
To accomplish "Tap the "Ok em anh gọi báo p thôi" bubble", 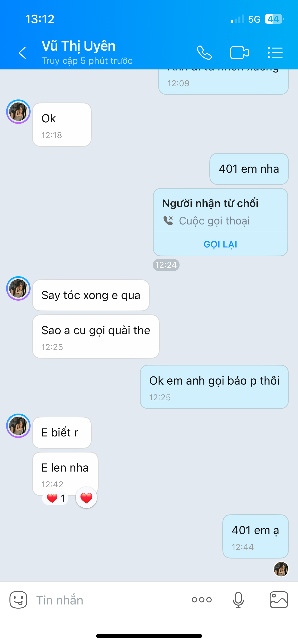I will pyautogui.click(x=214, y=387).
